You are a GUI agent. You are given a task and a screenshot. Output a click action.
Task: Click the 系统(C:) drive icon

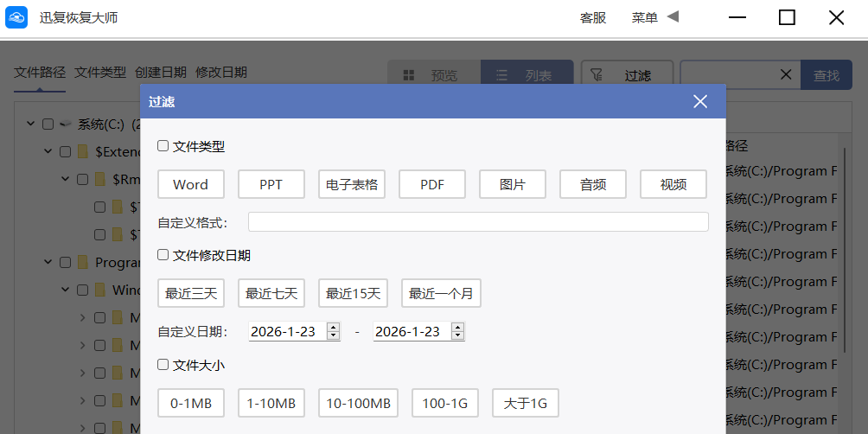[66, 124]
